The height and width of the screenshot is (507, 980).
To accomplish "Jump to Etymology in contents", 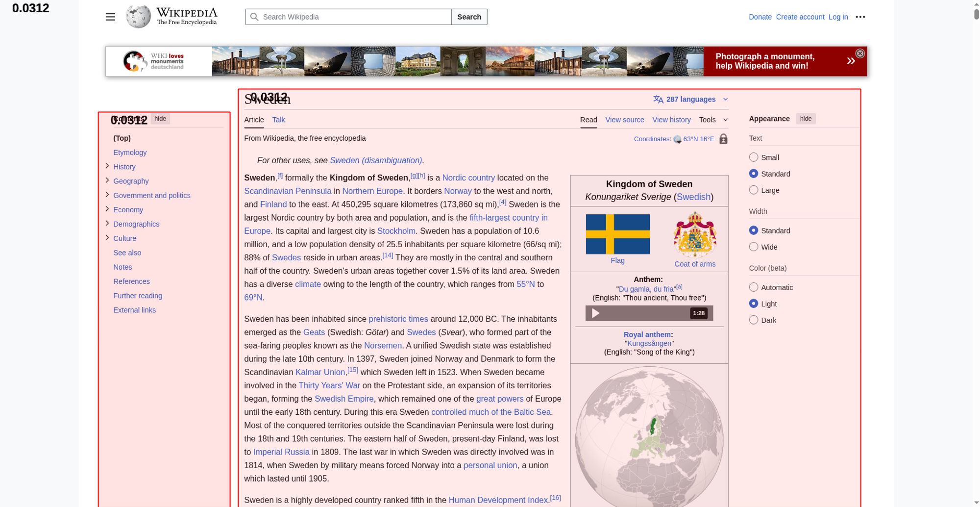I will coord(130,152).
